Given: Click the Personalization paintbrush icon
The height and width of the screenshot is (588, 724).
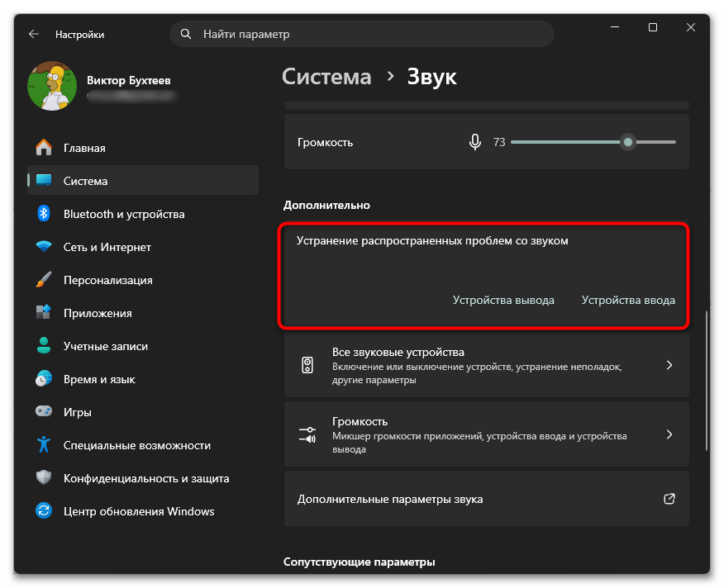Looking at the screenshot, I should pyautogui.click(x=44, y=280).
